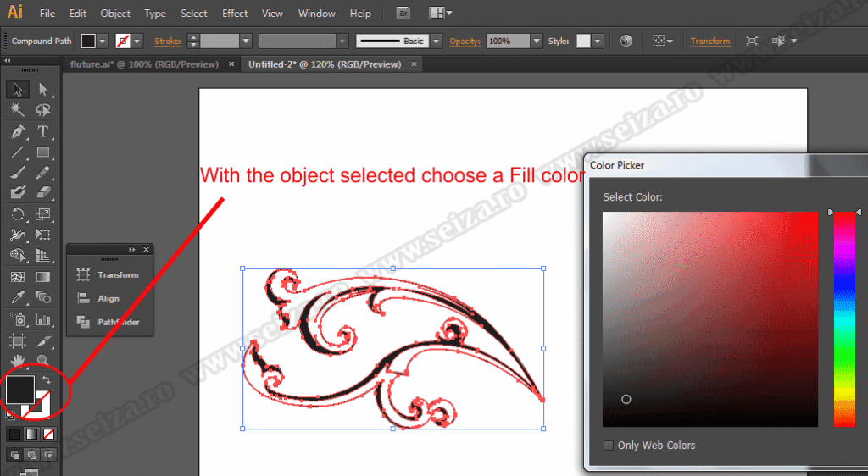This screenshot has height=476, width=868.
Task: Select the Direct Selection tool (white arrow)
Action: click(43, 89)
